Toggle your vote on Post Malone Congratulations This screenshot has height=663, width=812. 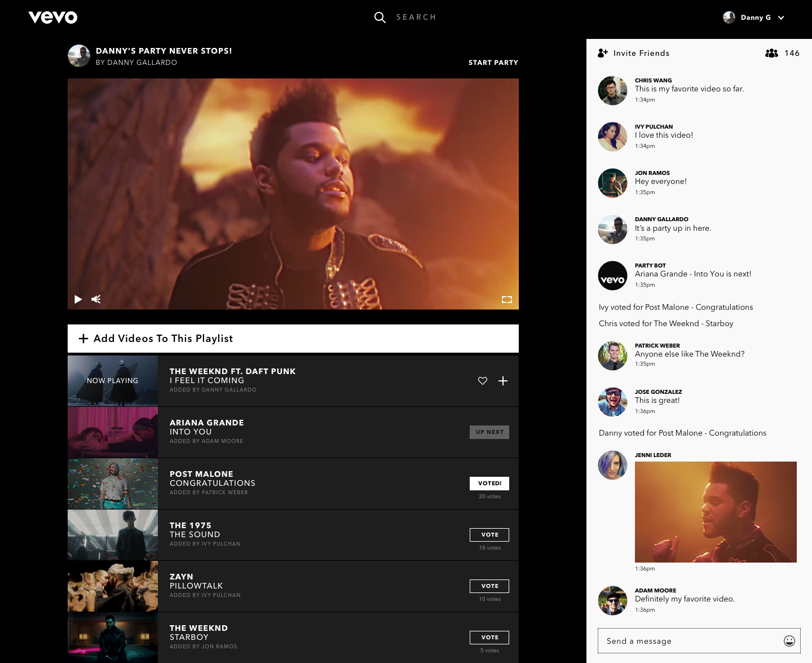click(x=489, y=483)
